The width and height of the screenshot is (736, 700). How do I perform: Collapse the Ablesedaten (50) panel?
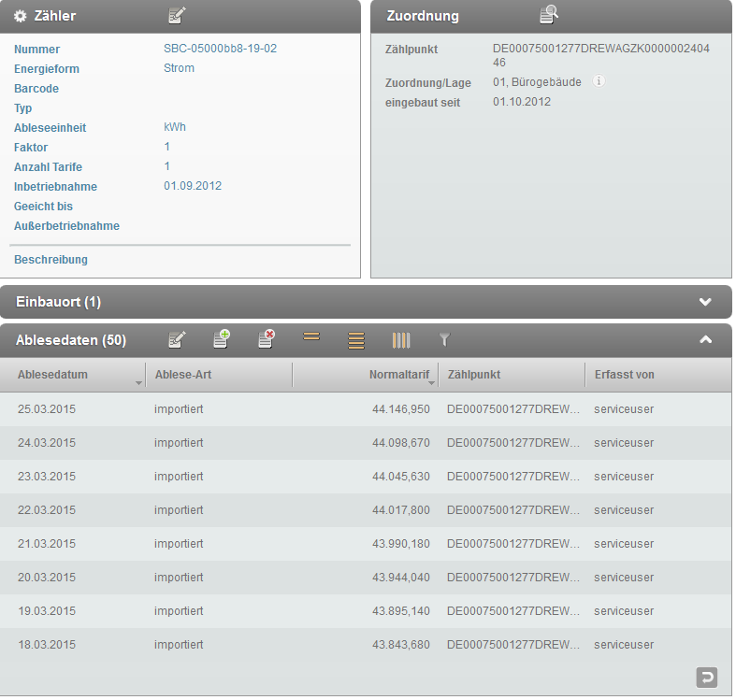point(705,340)
